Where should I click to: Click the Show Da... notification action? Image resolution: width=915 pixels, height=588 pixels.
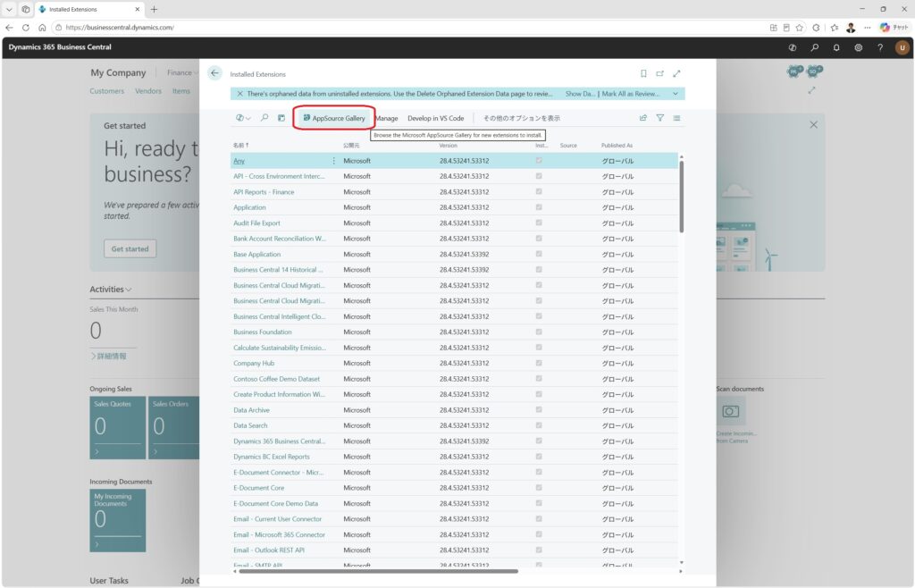(580, 93)
